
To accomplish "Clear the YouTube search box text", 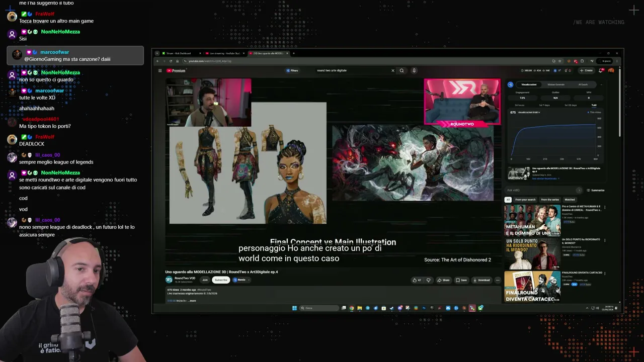I will coord(393,70).
